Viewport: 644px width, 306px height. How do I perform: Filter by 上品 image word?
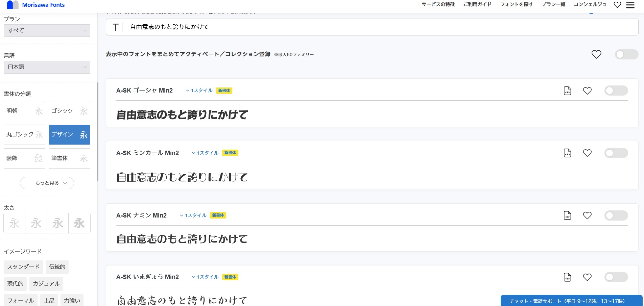tap(49, 300)
